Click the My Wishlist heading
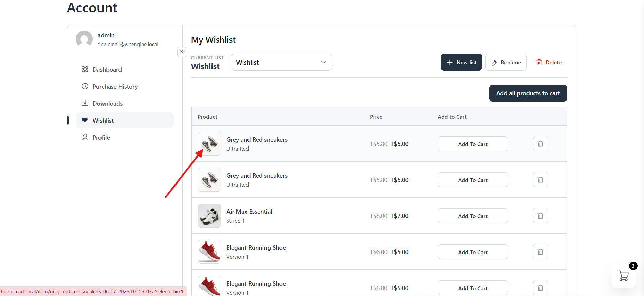The height and width of the screenshot is (296, 644). point(213,40)
